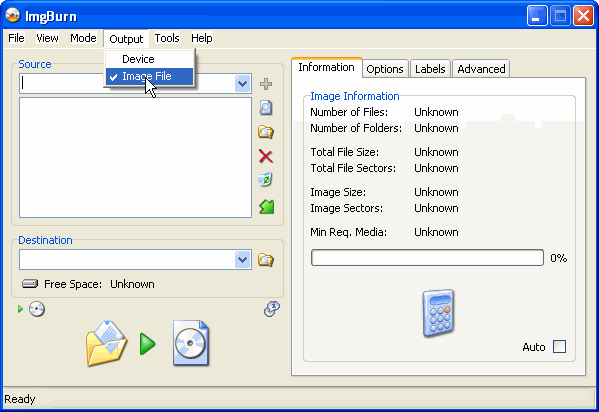Click the small disc icon beside green triangle
Screen dimensions: 599x412
coord(37,309)
